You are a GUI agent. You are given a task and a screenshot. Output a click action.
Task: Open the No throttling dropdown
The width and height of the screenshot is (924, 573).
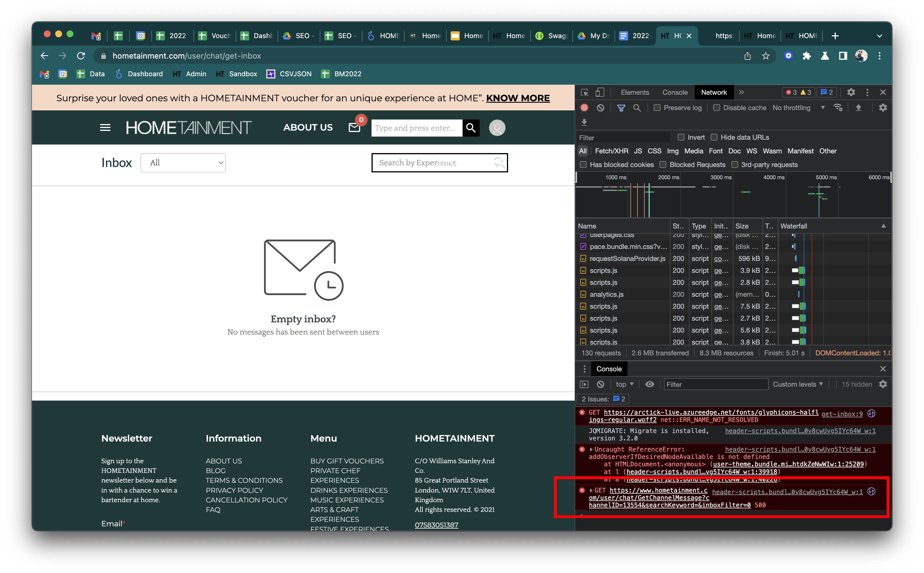pyautogui.click(x=799, y=108)
